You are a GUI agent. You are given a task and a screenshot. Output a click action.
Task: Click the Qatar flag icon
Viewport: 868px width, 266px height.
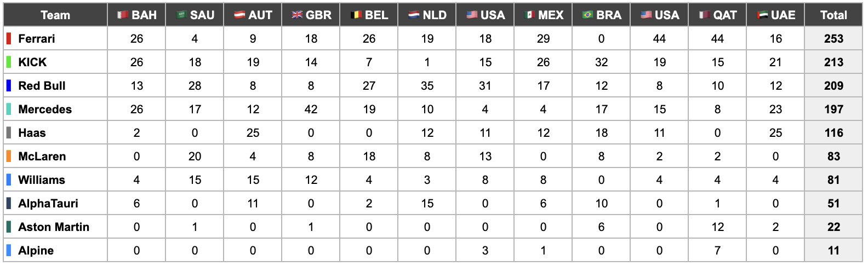[x=705, y=15]
